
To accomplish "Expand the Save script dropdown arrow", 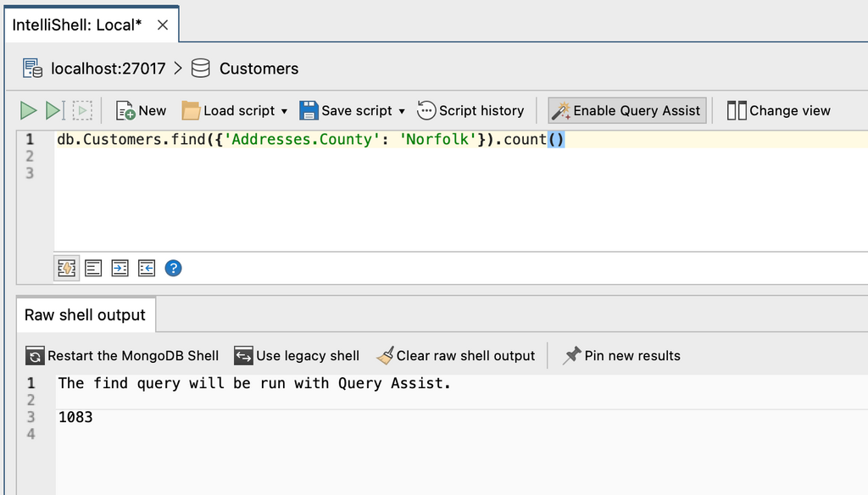I will coord(402,111).
